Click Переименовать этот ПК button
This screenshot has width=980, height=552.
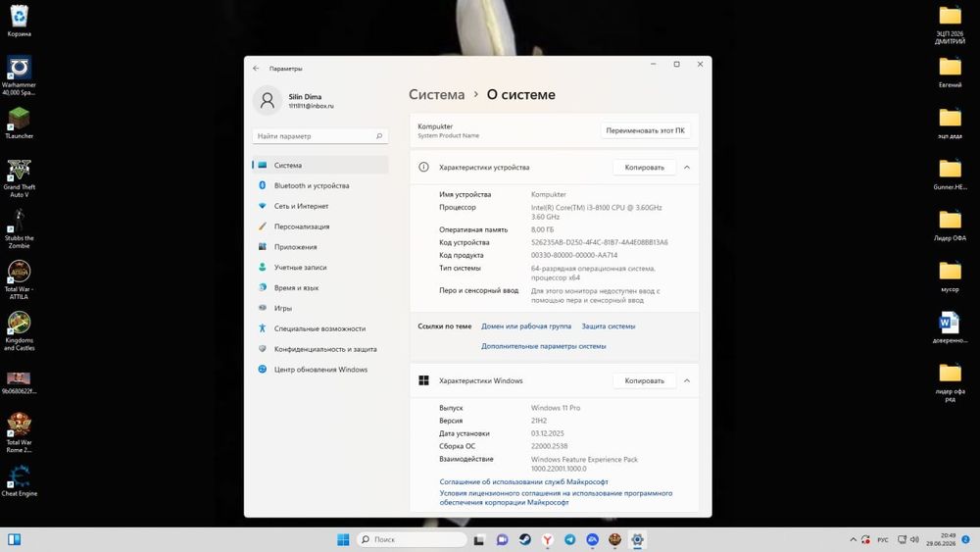coord(645,130)
